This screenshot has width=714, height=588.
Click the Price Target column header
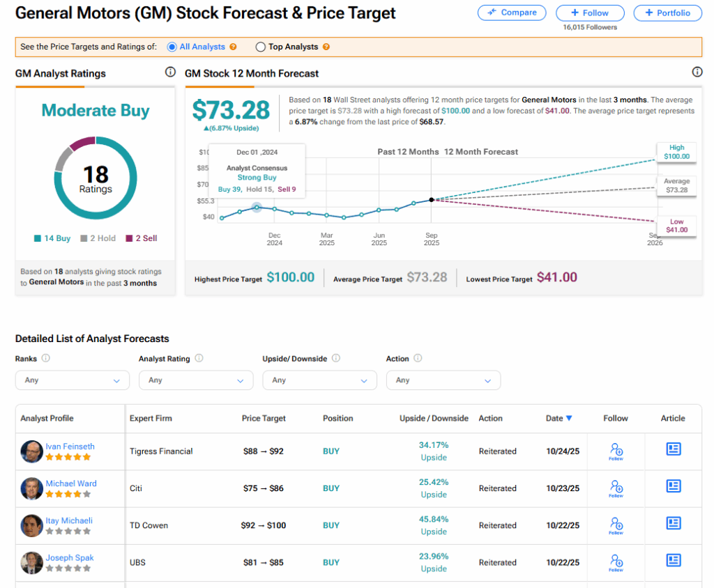coord(264,418)
